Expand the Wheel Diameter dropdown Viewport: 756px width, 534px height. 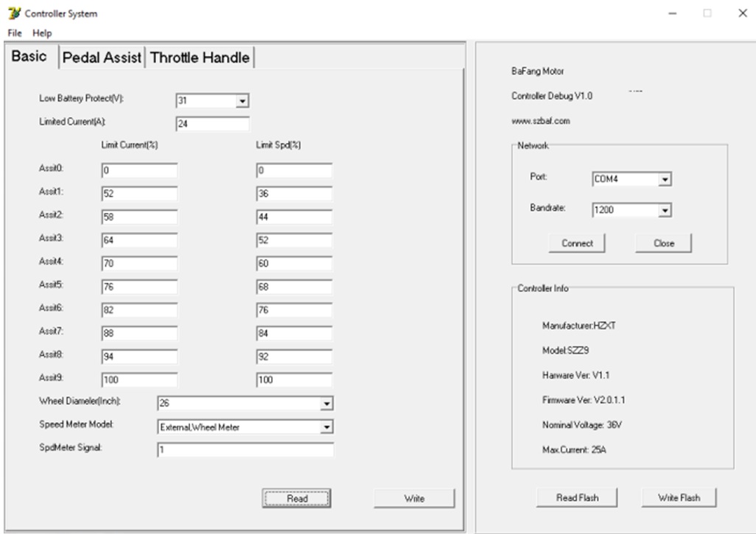click(326, 404)
